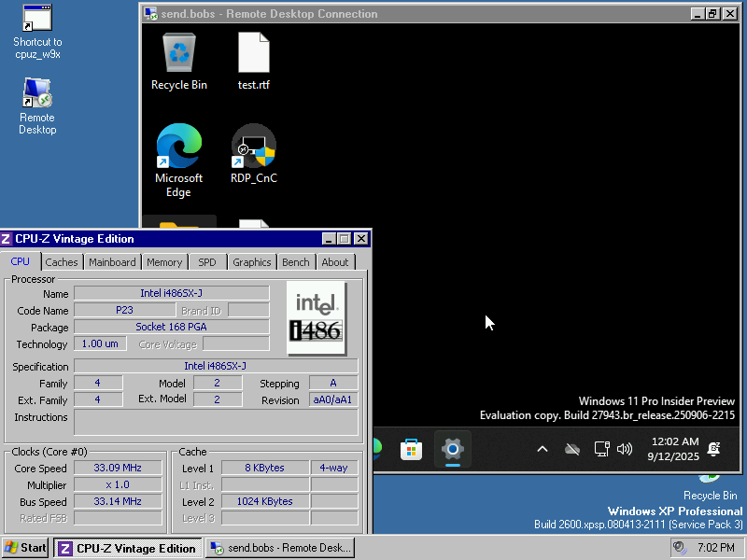Open Settings gear on Windows 11 taskbar

453,449
